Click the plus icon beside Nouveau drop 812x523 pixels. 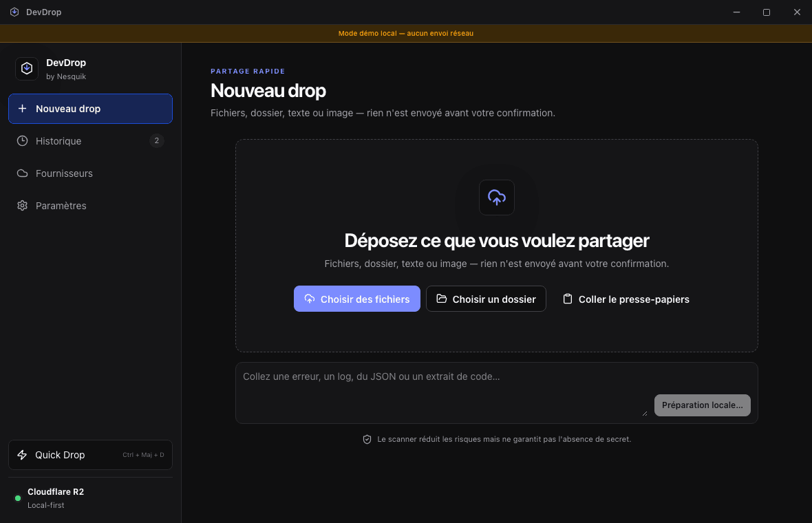click(x=22, y=109)
